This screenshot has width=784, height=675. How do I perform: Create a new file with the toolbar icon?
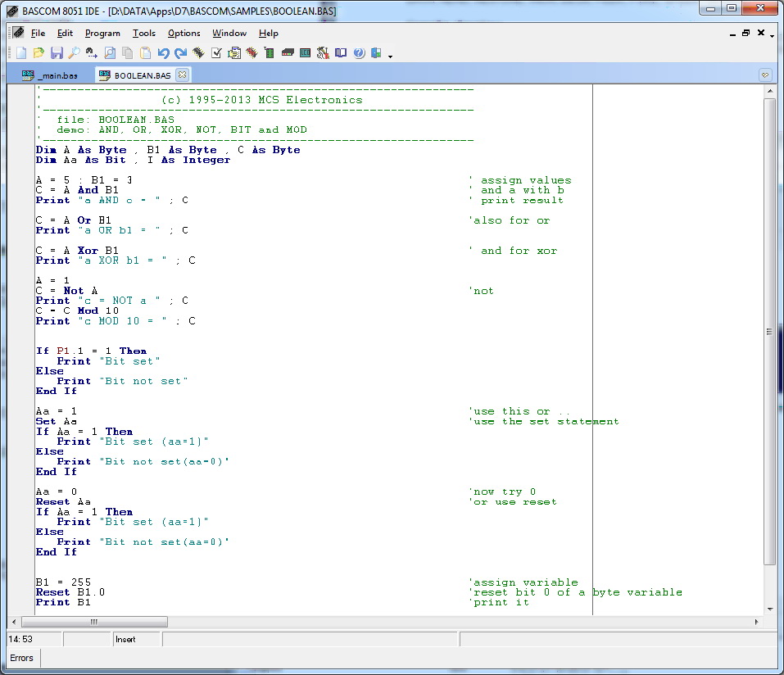click(x=21, y=53)
